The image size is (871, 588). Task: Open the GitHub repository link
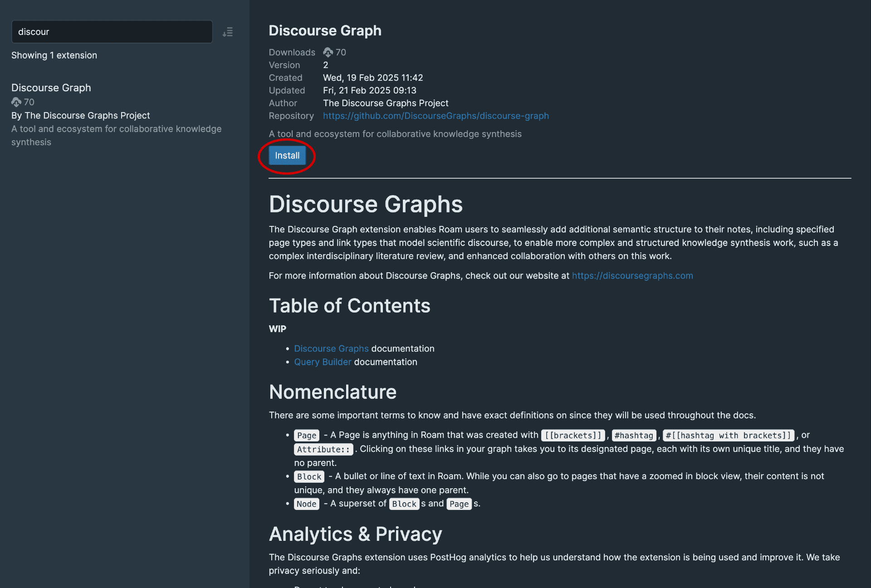coord(435,116)
